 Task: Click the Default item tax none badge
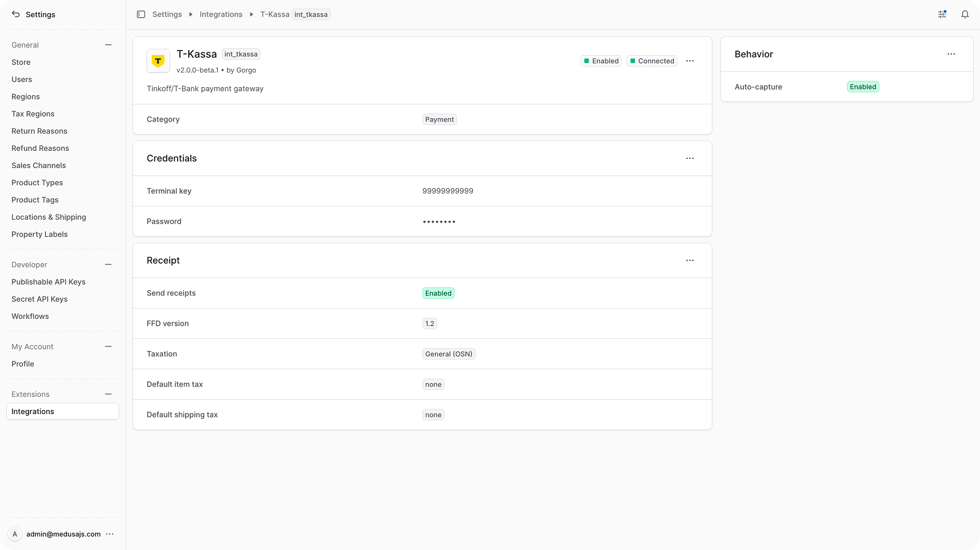[433, 384]
